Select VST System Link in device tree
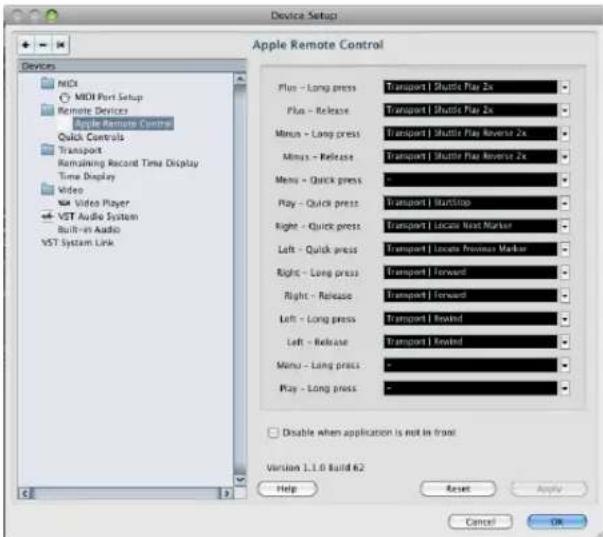603x537 pixels. (77, 242)
